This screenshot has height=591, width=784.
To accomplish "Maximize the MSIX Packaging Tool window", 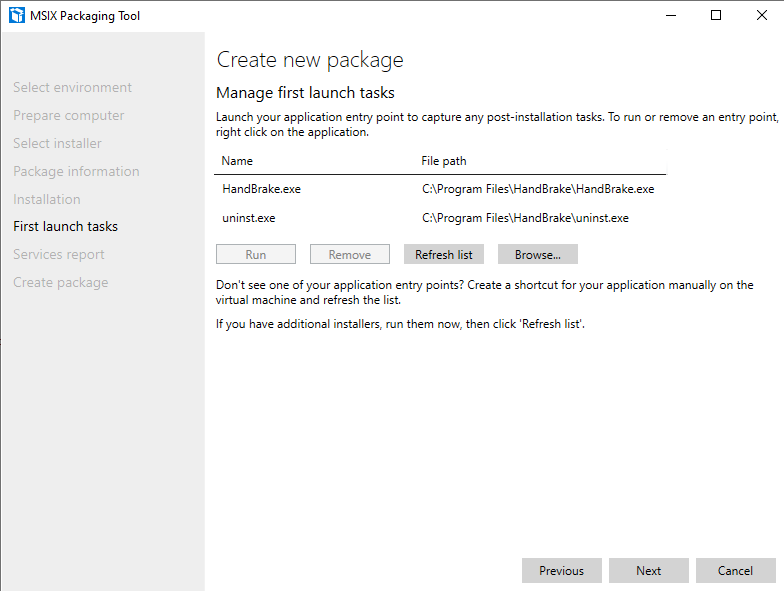I will pos(716,16).
